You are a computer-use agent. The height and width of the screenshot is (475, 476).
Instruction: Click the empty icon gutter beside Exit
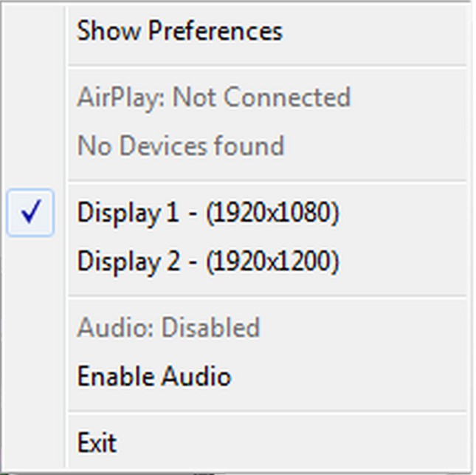tap(30, 442)
